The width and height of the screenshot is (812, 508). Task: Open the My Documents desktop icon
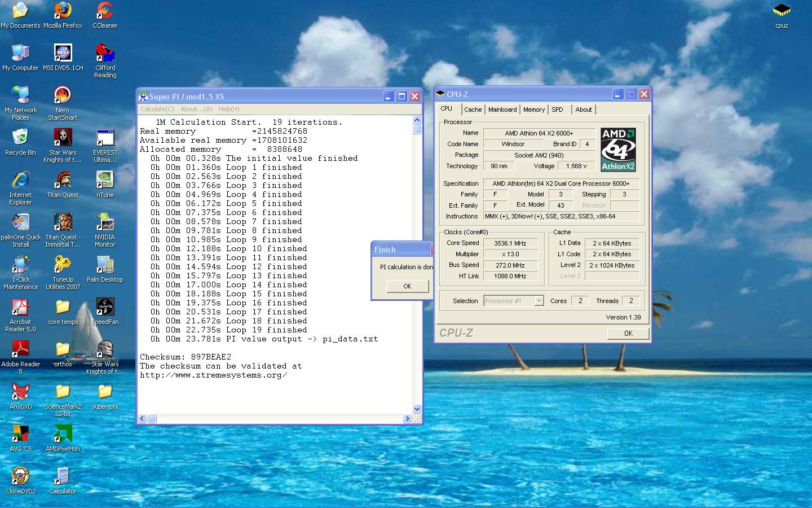(20, 15)
